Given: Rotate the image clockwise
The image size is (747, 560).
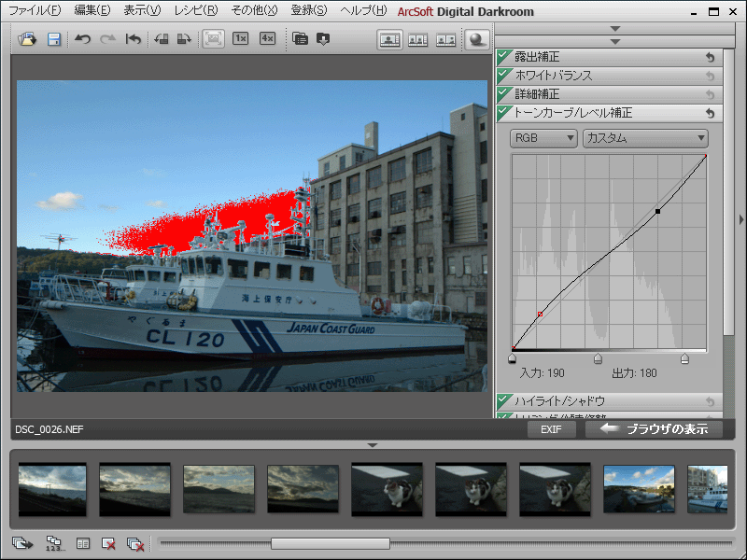Looking at the screenshot, I should pos(184,39).
